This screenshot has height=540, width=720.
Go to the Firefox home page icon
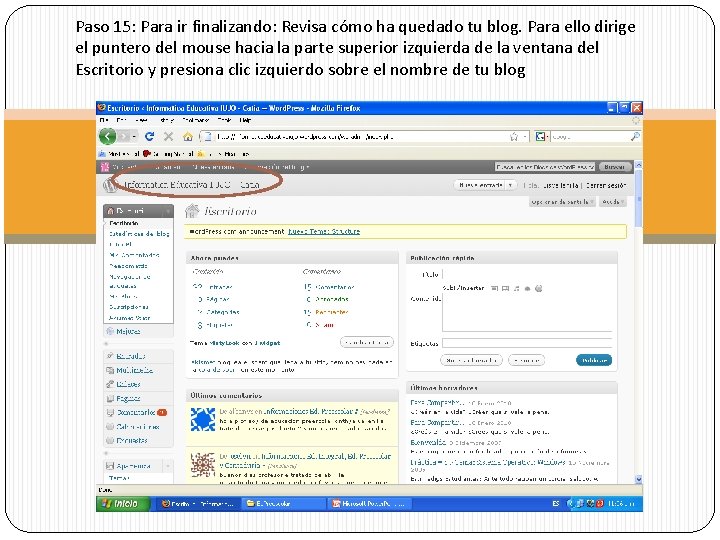point(187,136)
